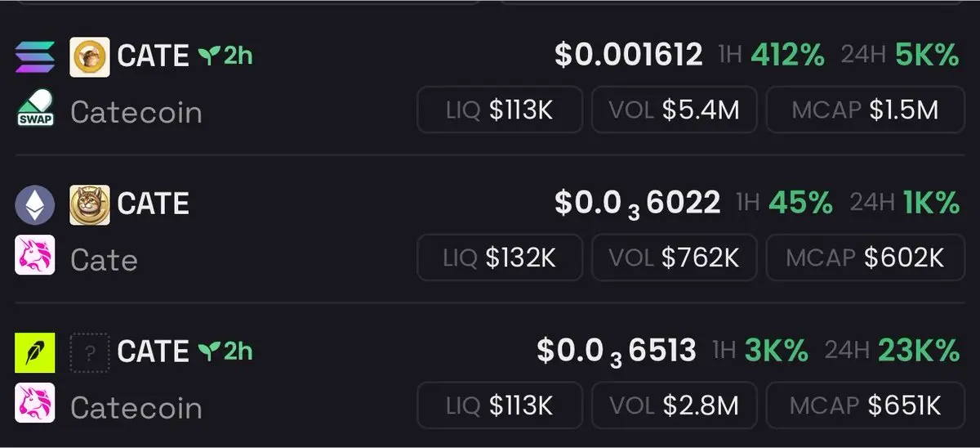Click the Raydium SWAP exchange icon
Screen dimensions: 980x448
tap(35, 109)
